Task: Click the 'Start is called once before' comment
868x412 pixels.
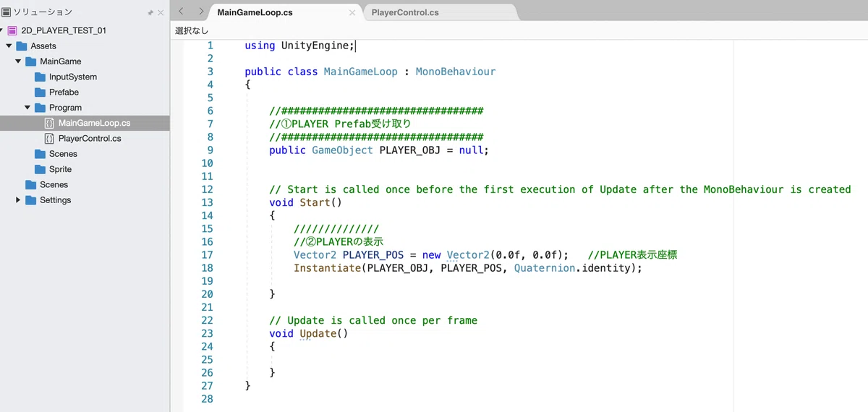Action: tap(560, 189)
